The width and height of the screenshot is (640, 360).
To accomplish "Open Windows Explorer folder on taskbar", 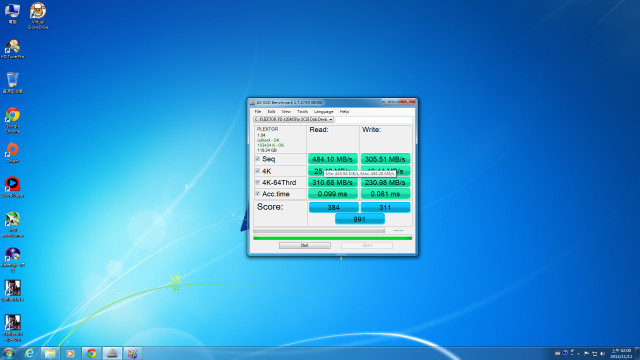I will pos(50,353).
